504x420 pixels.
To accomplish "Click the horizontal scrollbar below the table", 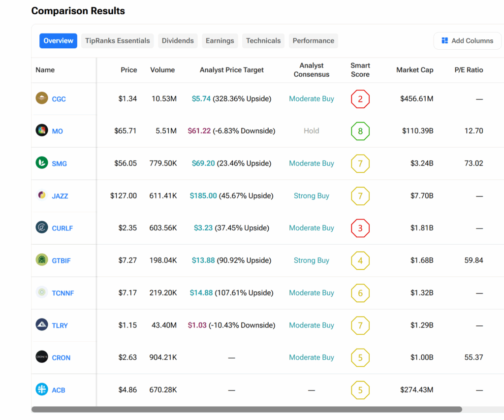I will [247, 409].
